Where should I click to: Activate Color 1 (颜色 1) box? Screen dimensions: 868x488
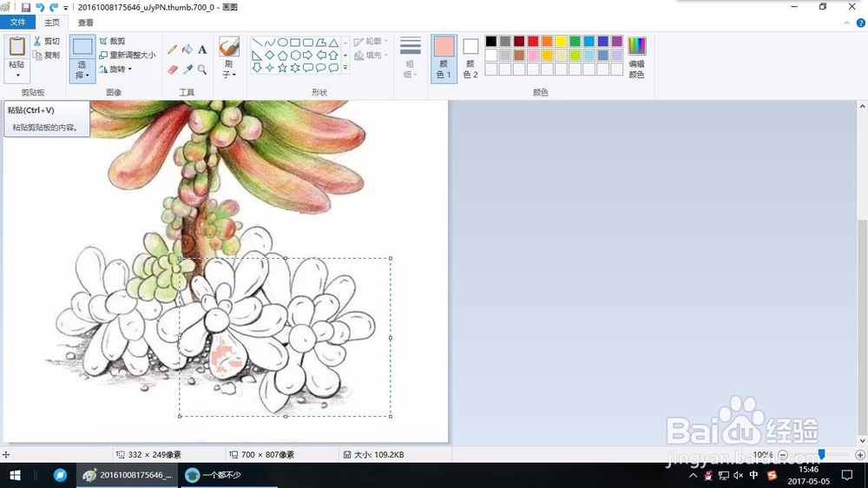[x=444, y=58]
